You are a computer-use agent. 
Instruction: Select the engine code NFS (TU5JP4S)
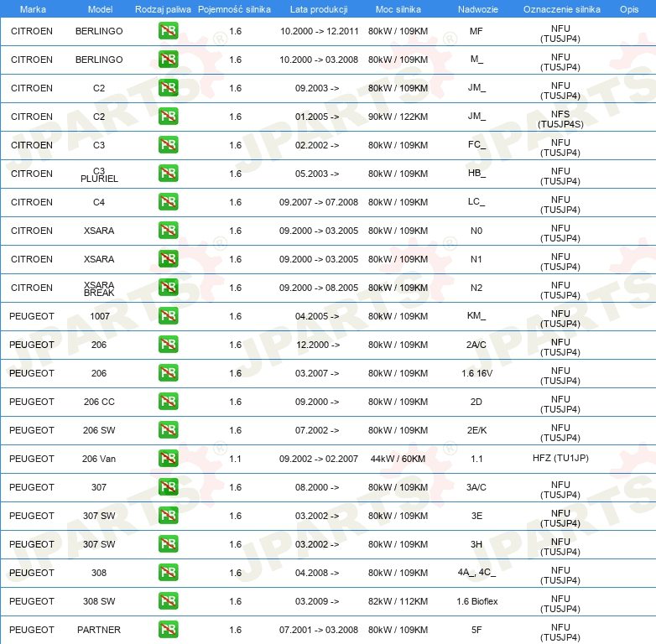pos(560,119)
